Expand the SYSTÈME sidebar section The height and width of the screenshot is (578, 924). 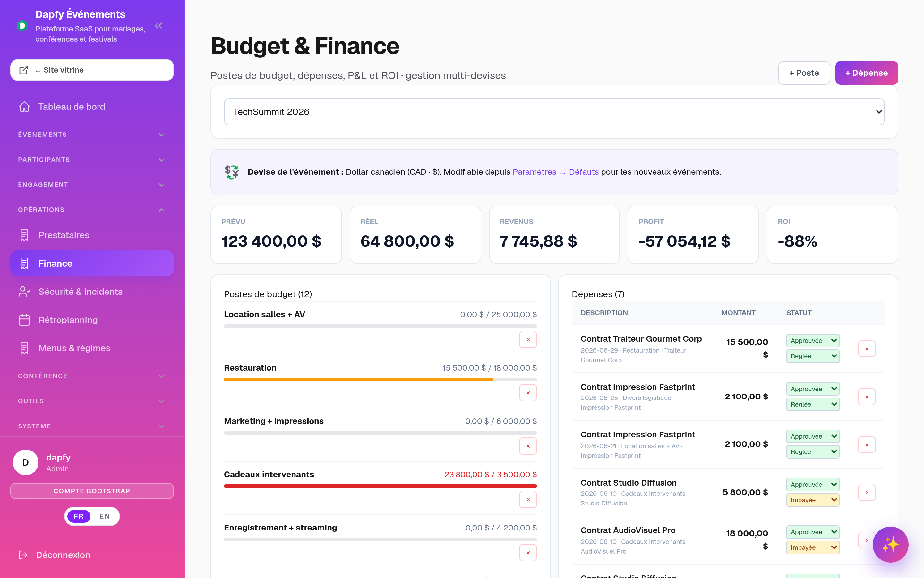(x=92, y=426)
